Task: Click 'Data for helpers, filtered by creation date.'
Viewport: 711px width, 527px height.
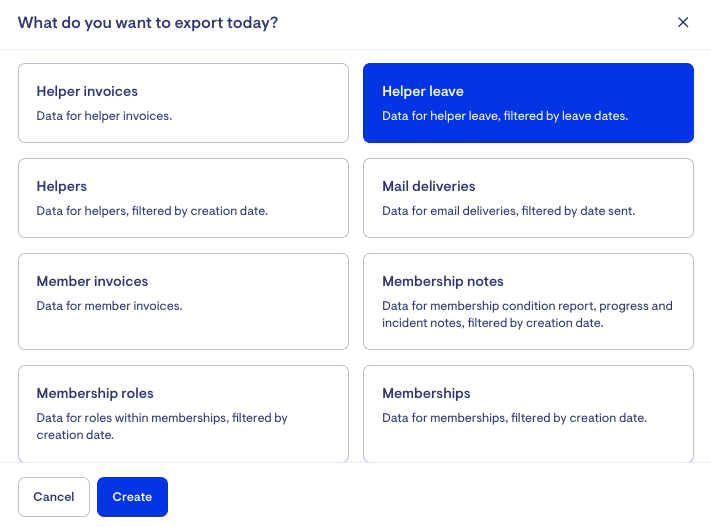Action: (x=152, y=211)
